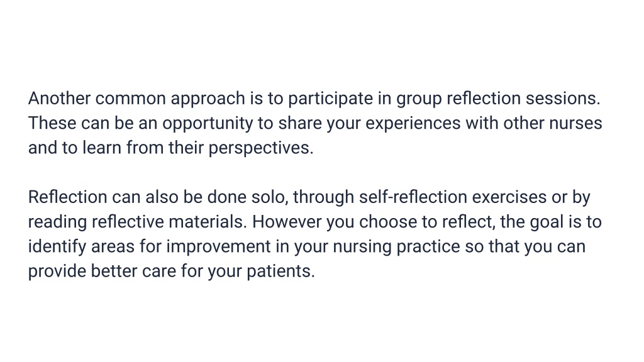Click the capitalized word "Reflection"

tap(68, 197)
